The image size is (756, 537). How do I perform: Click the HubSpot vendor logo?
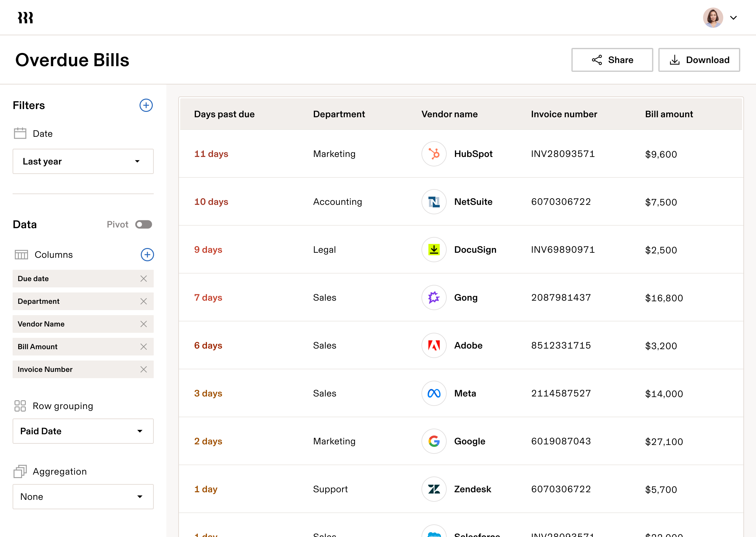click(433, 154)
